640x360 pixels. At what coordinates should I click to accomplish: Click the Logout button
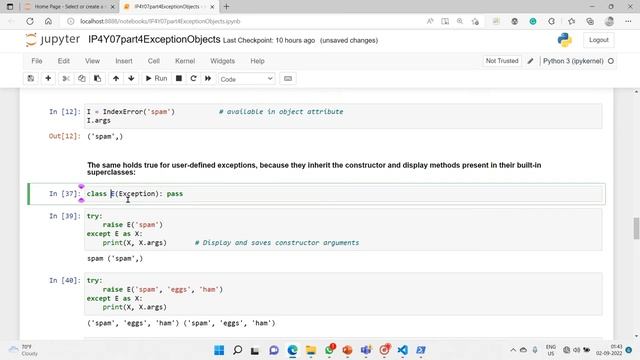pos(598,40)
